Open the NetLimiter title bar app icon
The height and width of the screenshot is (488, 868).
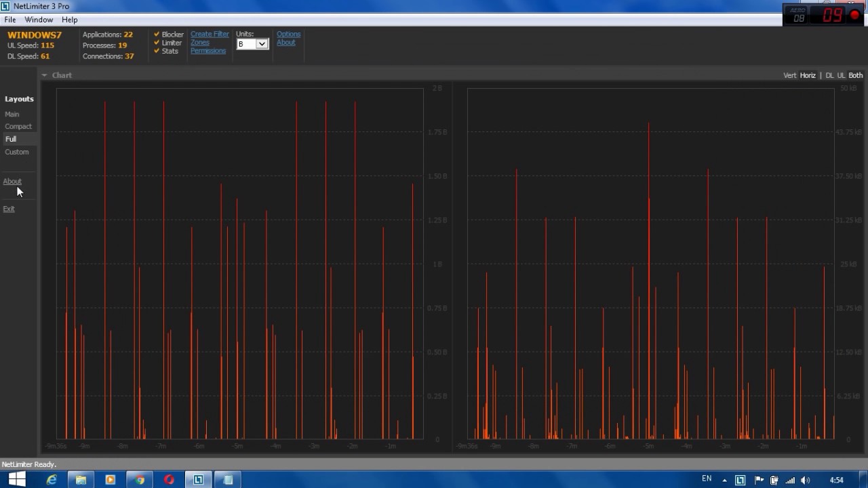[5, 6]
